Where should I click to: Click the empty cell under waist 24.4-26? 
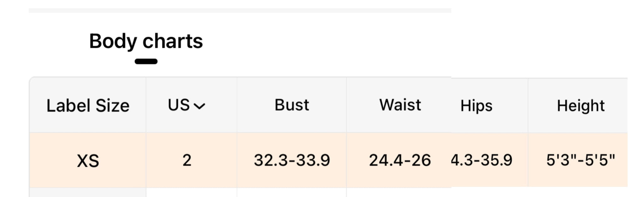pos(399,193)
